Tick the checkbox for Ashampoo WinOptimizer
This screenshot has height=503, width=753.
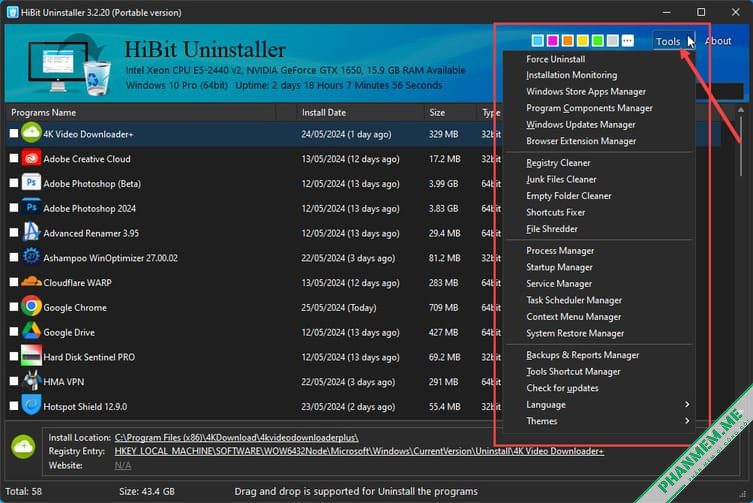pyautogui.click(x=14, y=258)
